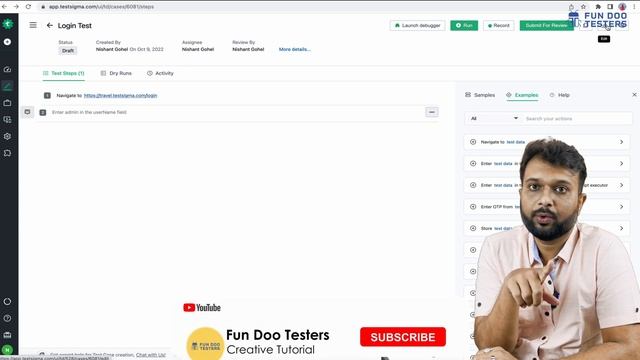Image resolution: width=640 pixels, height=360 pixels.
Task: Open the briefcase icon in sidebar
Action: coord(7,103)
